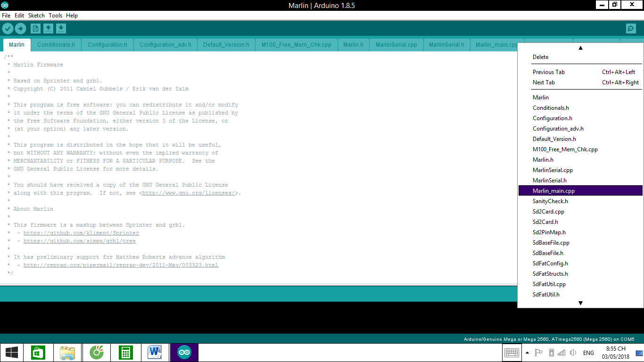Viewport: 644px width, 362px height.
Task: Pick Marlin in the tab list menu
Action: (x=580, y=98)
